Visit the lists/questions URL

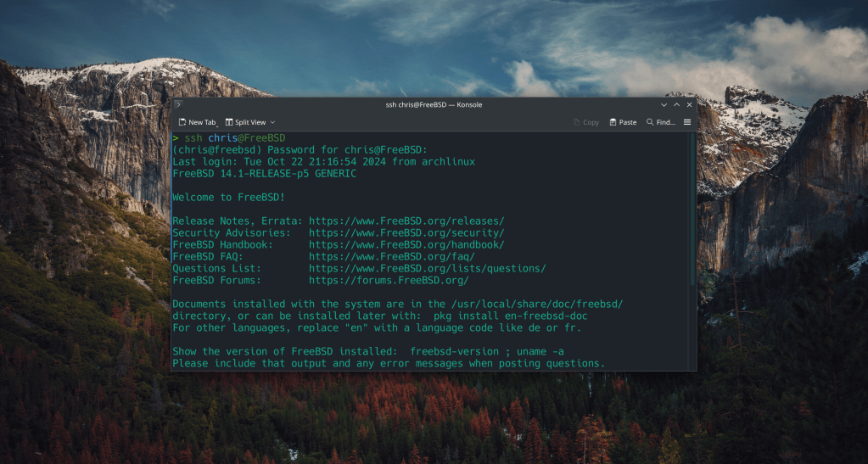click(x=427, y=269)
